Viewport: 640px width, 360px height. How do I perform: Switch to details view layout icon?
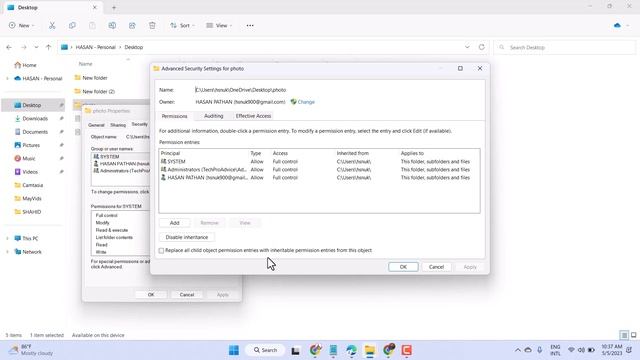[624, 335]
